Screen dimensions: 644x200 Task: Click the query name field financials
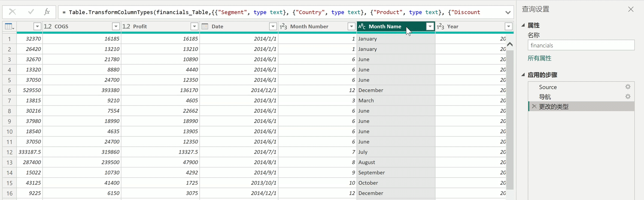tap(580, 45)
